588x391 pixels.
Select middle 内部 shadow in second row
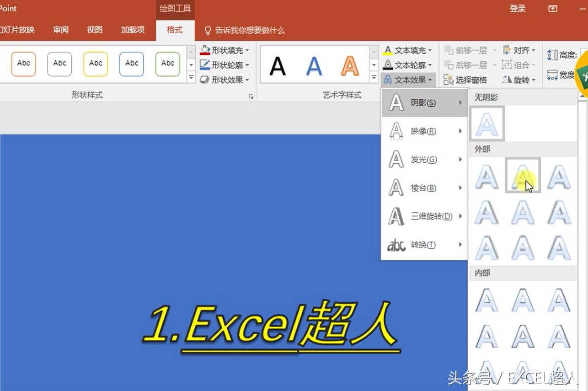(x=523, y=336)
